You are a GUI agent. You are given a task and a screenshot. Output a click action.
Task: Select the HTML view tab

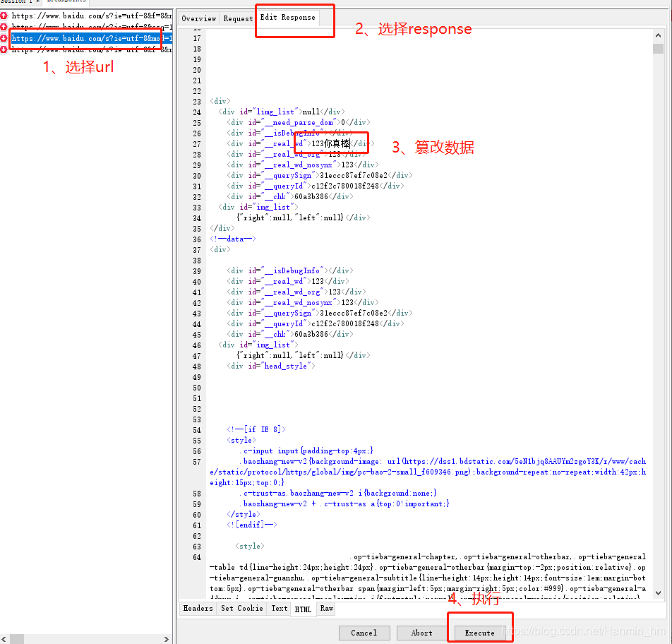pyautogui.click(x=303, y=609)
